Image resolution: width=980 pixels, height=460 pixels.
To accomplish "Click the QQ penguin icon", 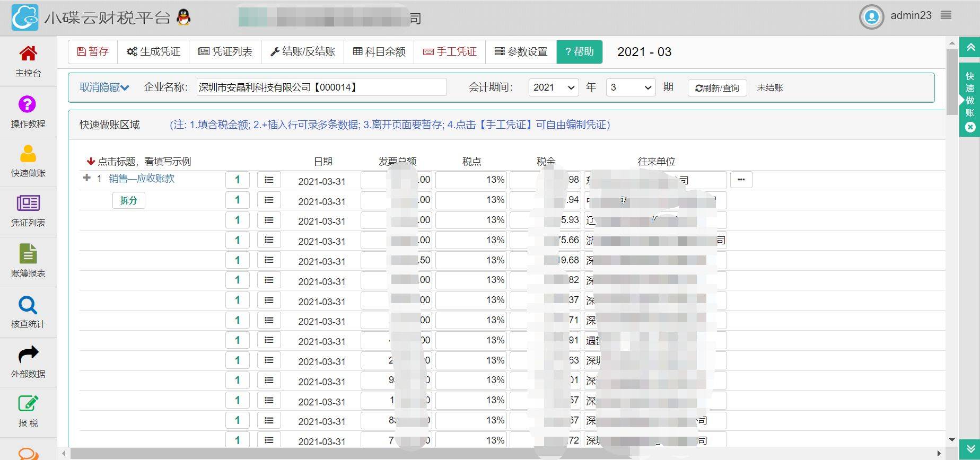I will 183,17.
